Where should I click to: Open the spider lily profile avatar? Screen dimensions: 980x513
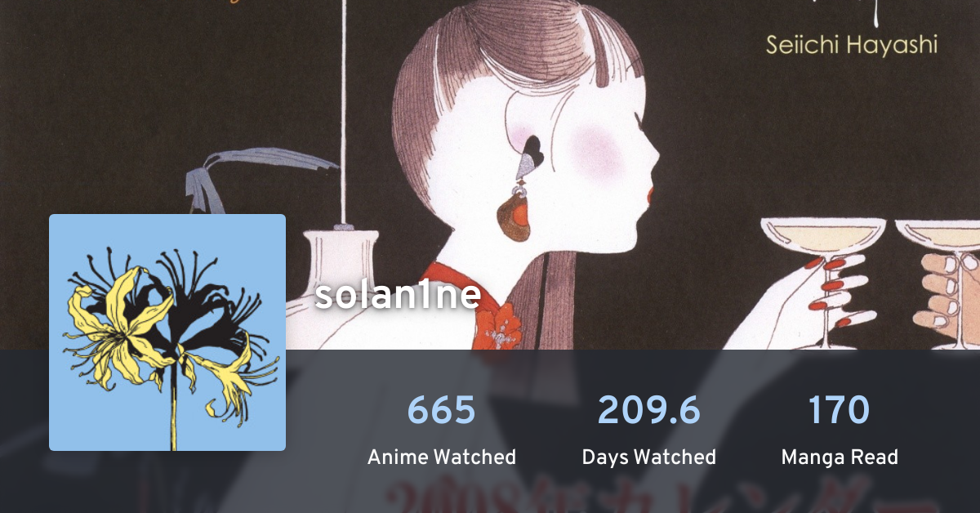[167, 332]
